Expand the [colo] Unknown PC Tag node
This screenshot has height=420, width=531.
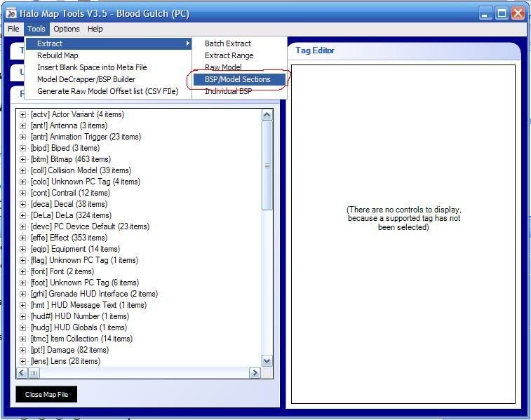(x=22, y=182)
